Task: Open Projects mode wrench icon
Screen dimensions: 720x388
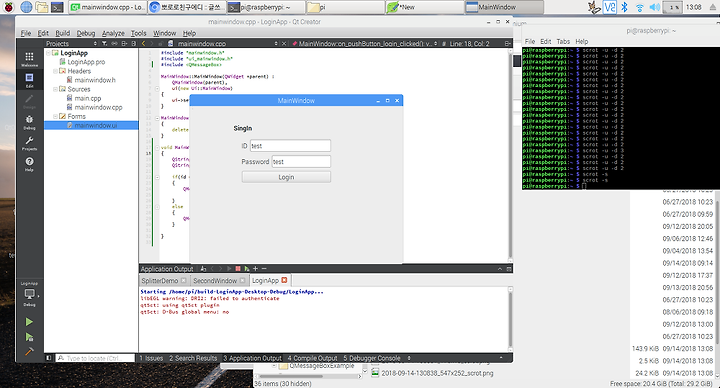Action: click(x=29, y=143)
